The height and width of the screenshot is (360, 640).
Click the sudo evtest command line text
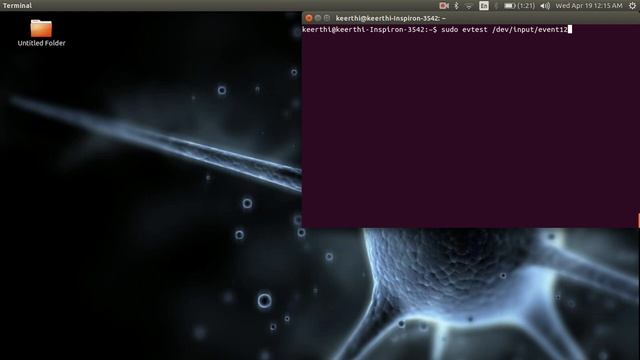click(x=504, y=29)
